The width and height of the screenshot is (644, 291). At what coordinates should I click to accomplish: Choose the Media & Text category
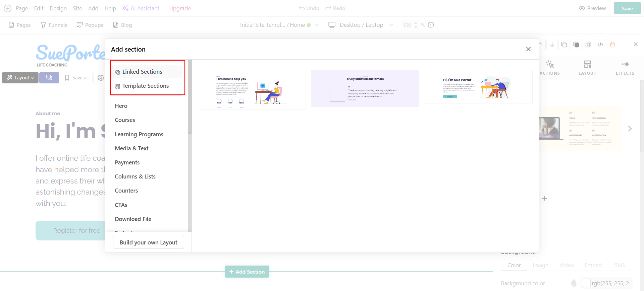click(x=131, y=148)
